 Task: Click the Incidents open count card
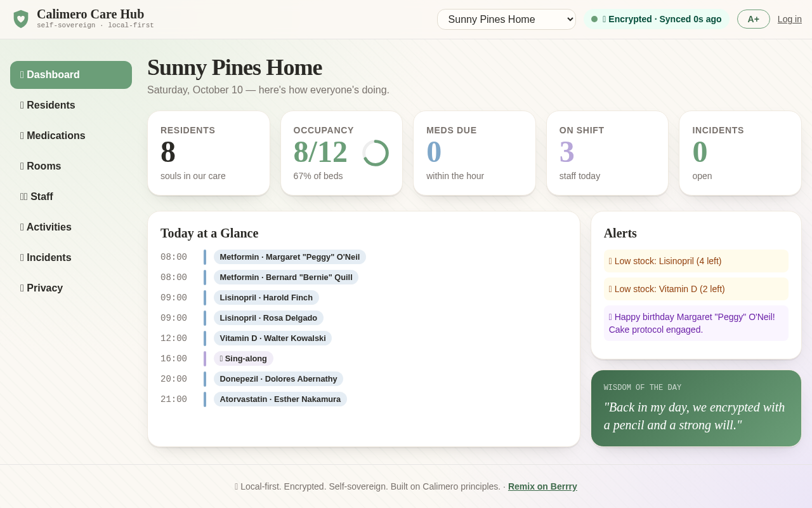click(740, 153)
